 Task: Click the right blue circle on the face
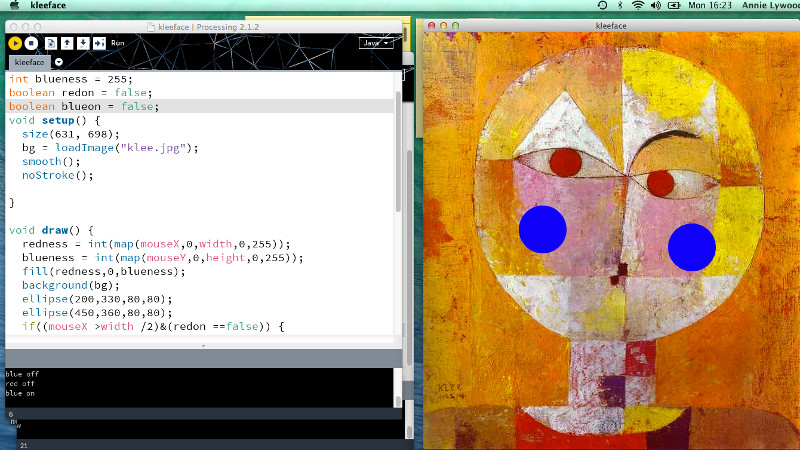pos(691,247)
